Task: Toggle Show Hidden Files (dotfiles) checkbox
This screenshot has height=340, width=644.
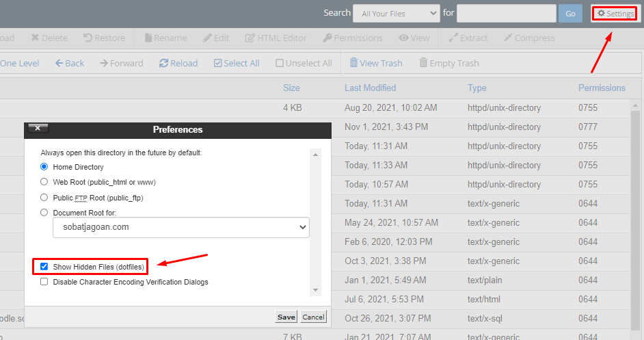Action: coord(44,266)
